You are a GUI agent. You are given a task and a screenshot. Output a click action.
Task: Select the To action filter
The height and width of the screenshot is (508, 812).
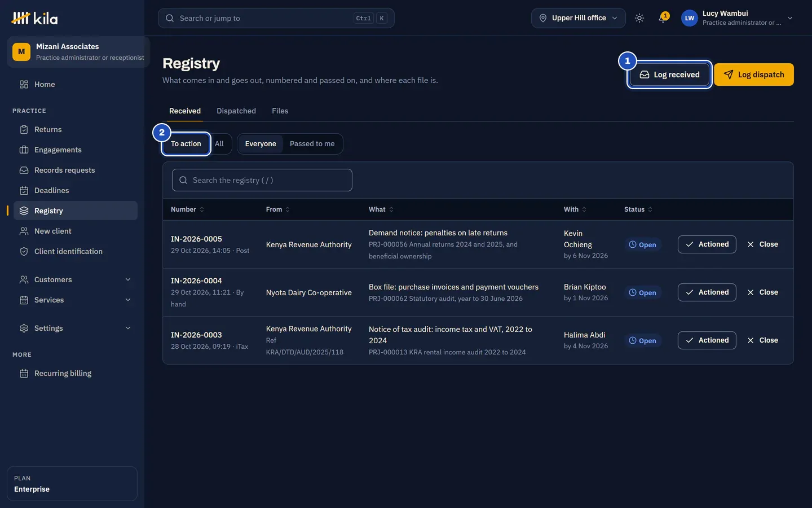[x=186, y=144]
